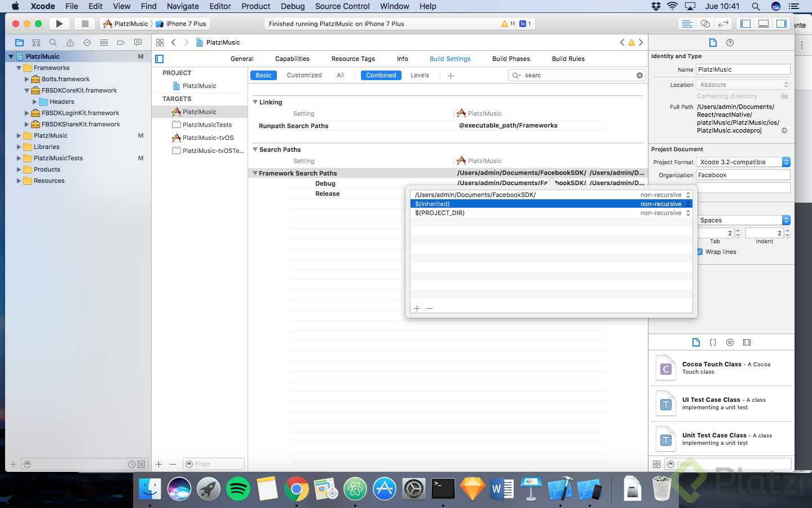This screenshot has height=508, width=812.
Task: Adjust the Tab width stepper
Action: pos(738,233)
